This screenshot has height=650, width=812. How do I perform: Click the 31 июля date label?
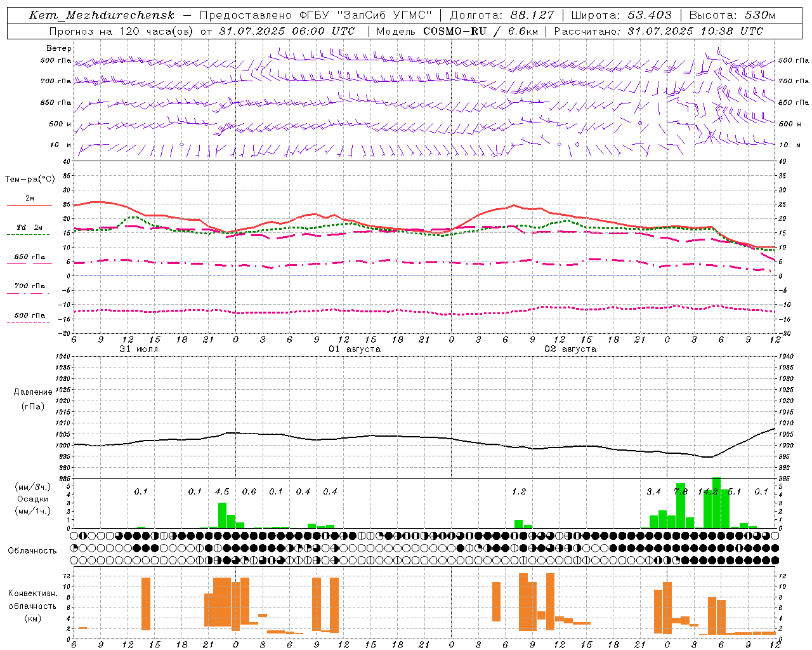coord(139,349)
